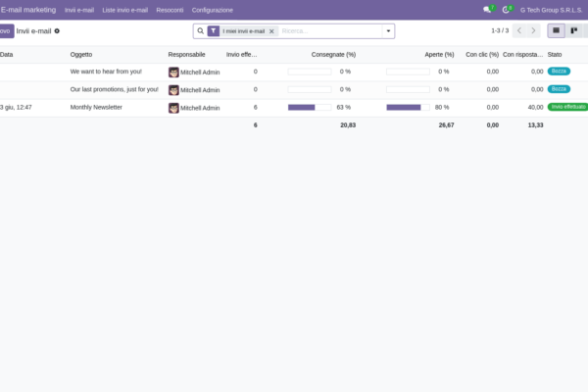
Task: Sort by Consegnate (%) column header
Action: pos(333,55)
